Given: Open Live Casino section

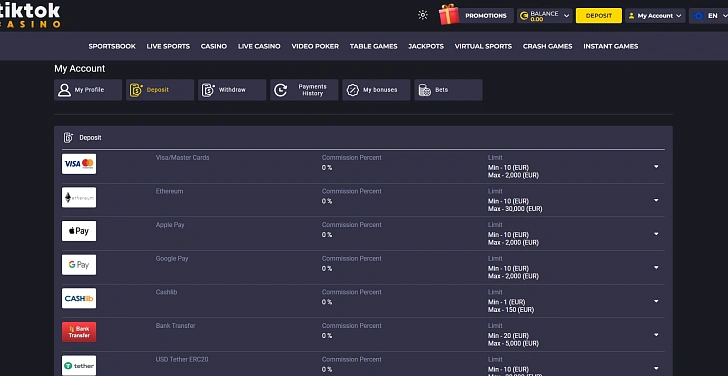Looking at the screenshot, I should 259,46.
